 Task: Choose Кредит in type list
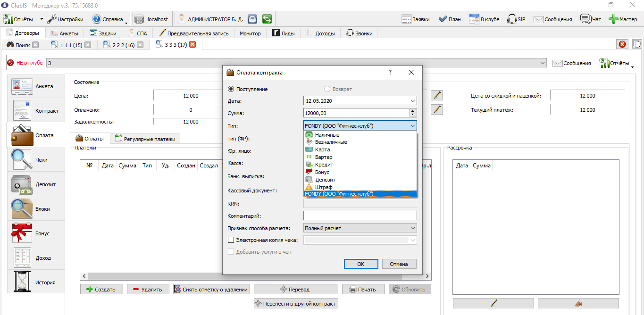[360, 165]
